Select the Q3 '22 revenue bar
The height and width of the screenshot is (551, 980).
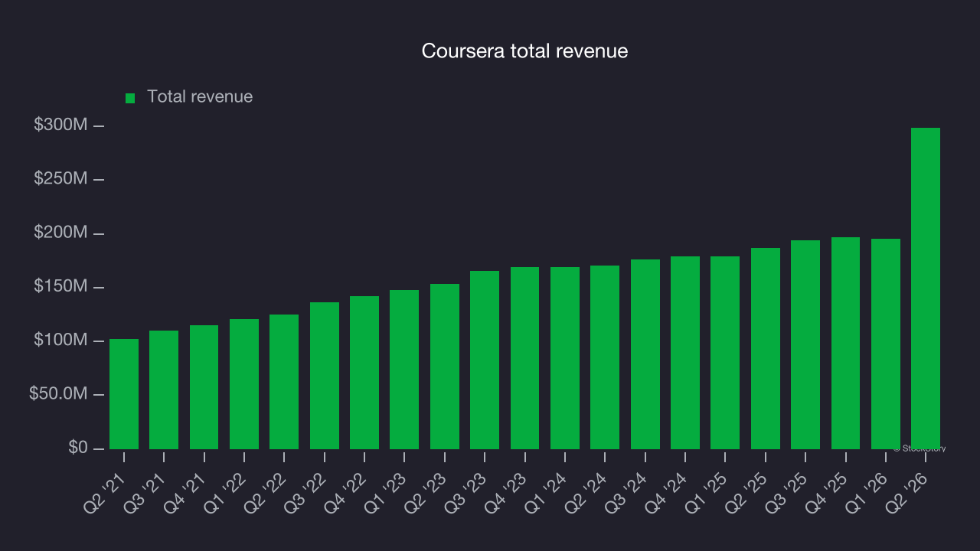click(325, 376)
